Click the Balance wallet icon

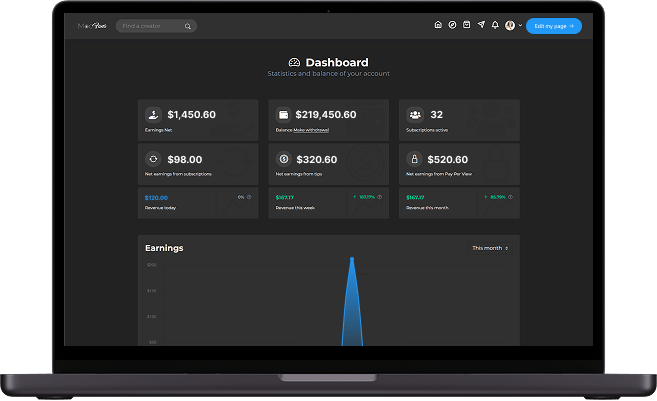pos(284,114)
